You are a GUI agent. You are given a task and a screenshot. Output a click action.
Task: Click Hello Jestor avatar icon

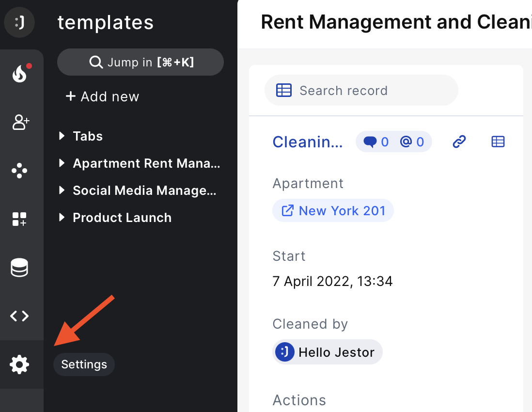(x=285, y=352)
